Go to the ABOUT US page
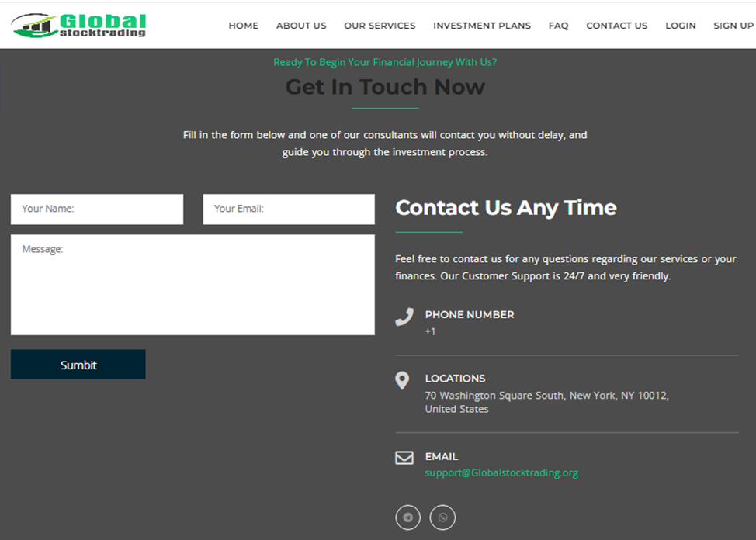 pos(301,26)
